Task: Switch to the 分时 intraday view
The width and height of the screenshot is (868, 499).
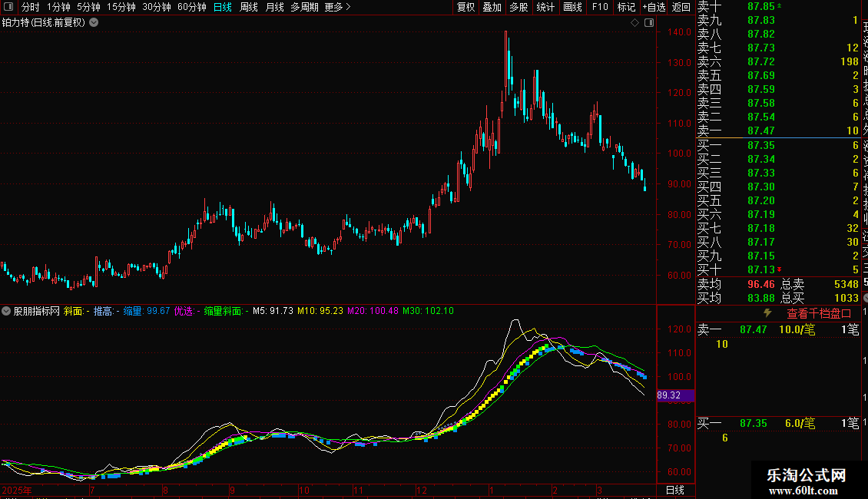Action: [x=31, y=7]
